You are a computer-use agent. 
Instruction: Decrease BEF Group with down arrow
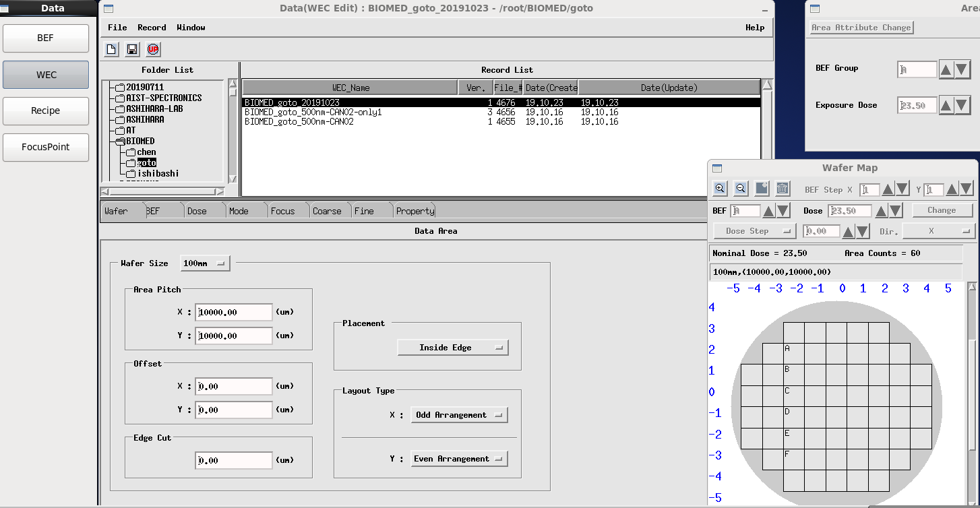[x=962, y=69]
